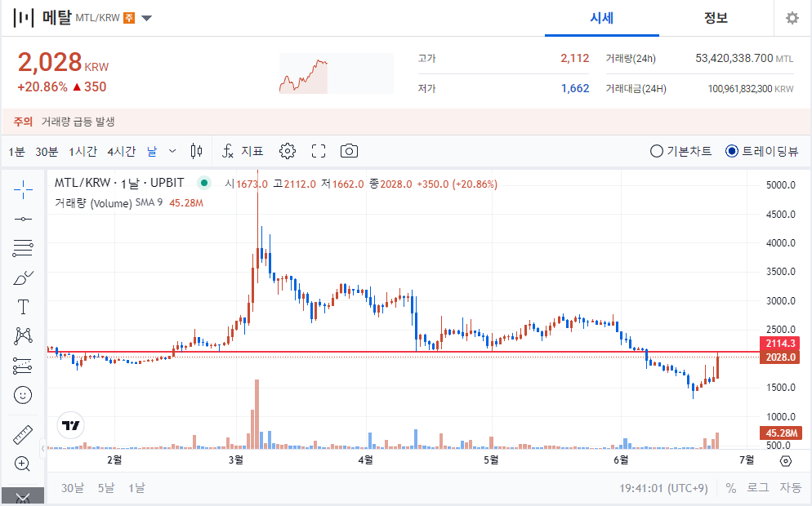
Task: Switch to the 정보 tab
Action: pos(716,18)
